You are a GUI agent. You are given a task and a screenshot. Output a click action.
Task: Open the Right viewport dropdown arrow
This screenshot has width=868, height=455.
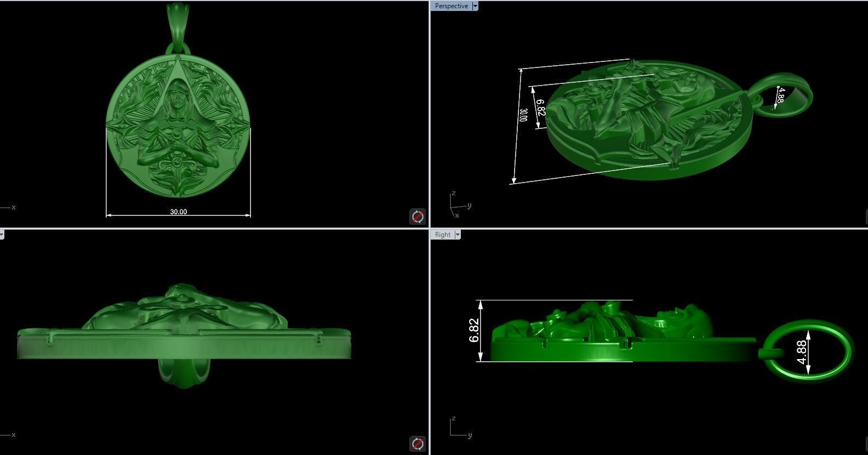coord(458,235)
